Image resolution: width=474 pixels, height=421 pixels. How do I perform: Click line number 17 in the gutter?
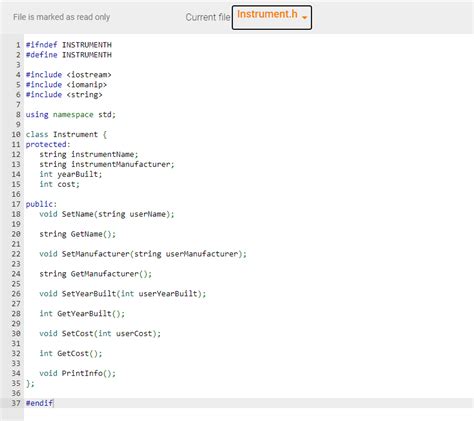(x=16, y=204)
